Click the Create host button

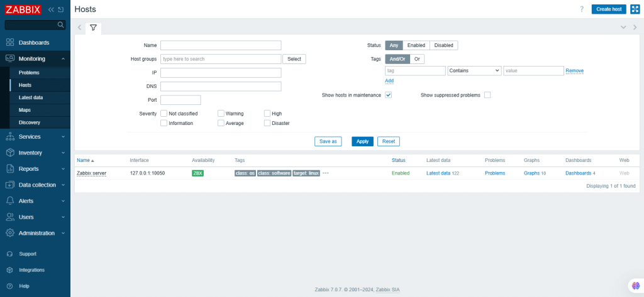[x=609, y=9]
